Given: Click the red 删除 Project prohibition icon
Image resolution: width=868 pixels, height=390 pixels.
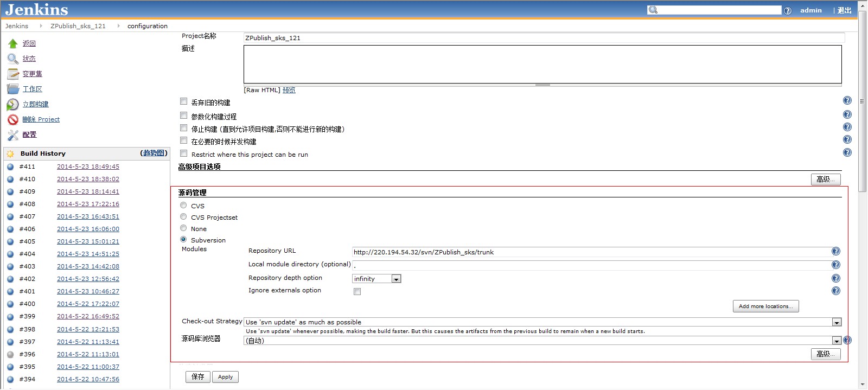Looking at the screenshot, I should coord(13,119).
